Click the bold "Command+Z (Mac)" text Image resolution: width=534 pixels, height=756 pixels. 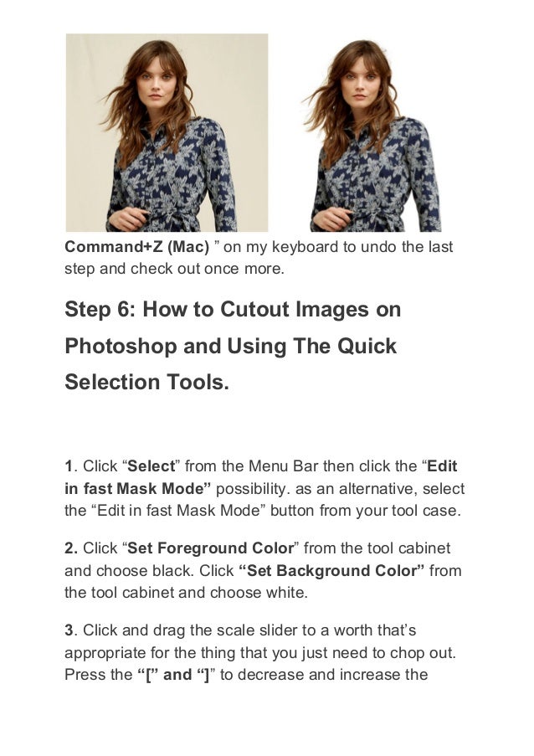(x=137, y=247)
